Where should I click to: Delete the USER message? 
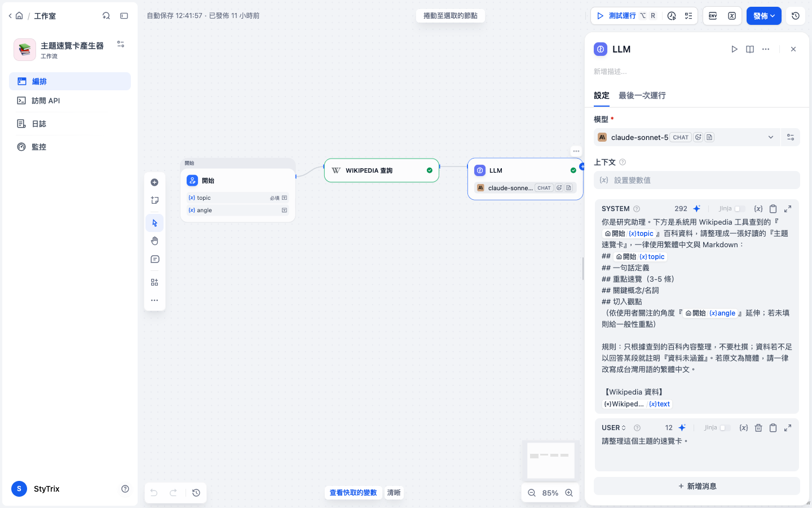[758, 428]
